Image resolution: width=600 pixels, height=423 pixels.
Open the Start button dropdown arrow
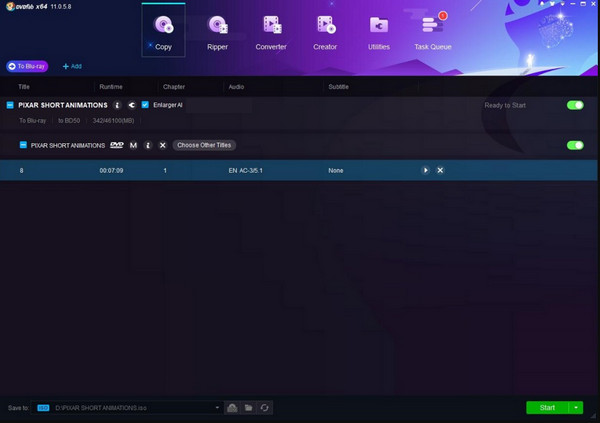(576, 408)
